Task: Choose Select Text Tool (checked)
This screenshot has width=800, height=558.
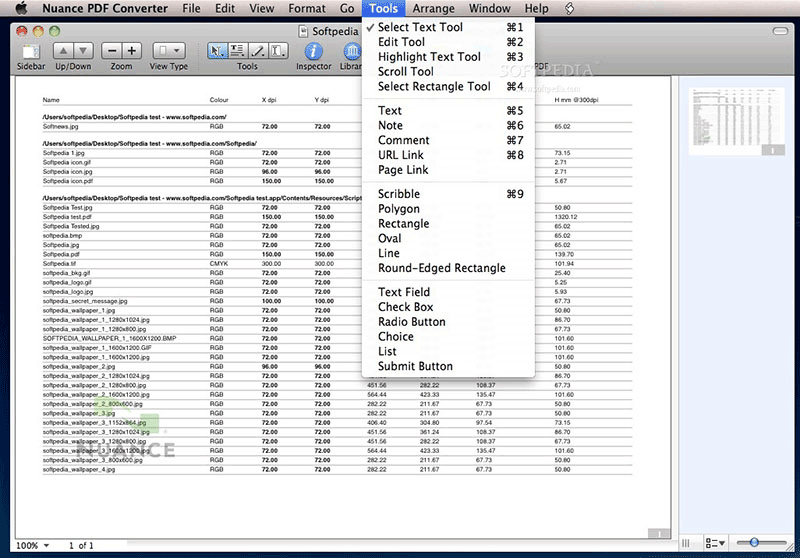Action: pyautogui.click(x=448, y=27)
